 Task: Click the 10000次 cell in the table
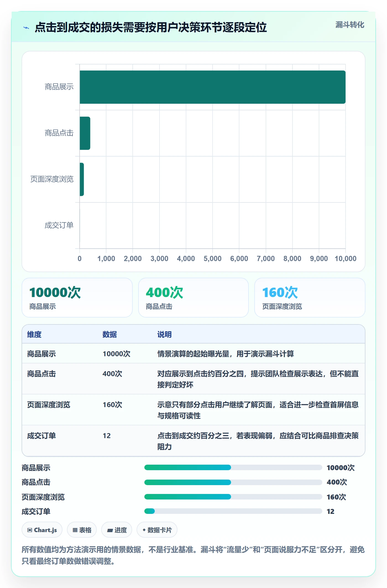116,354
